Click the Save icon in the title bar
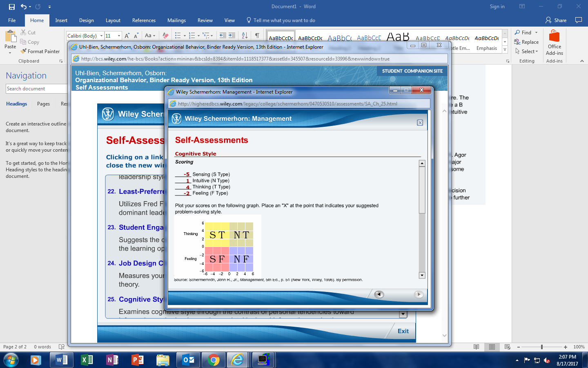The width and height of the screenshot is (588, 368). pyautogui.click(x=11, y=7)
